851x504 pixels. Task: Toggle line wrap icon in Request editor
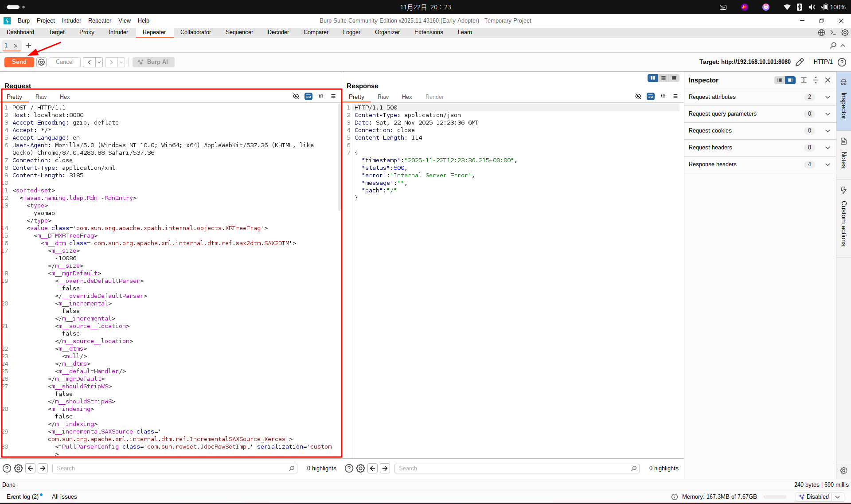point(308,96)
